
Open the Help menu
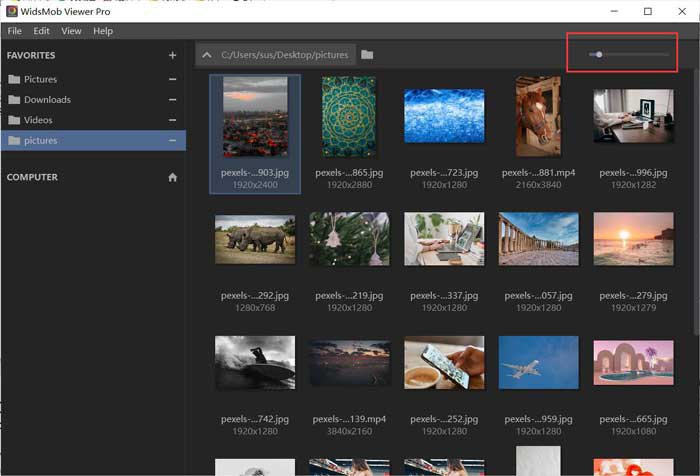point(103,31)
